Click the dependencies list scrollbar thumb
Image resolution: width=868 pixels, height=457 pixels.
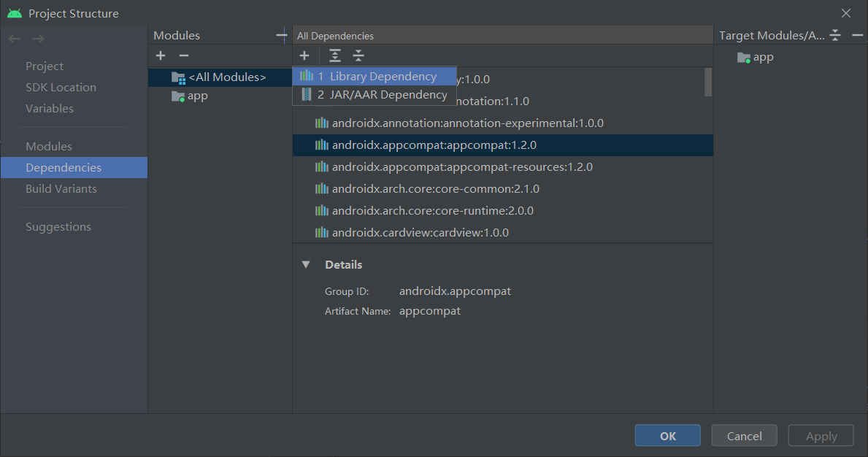[x=707, y=82]
